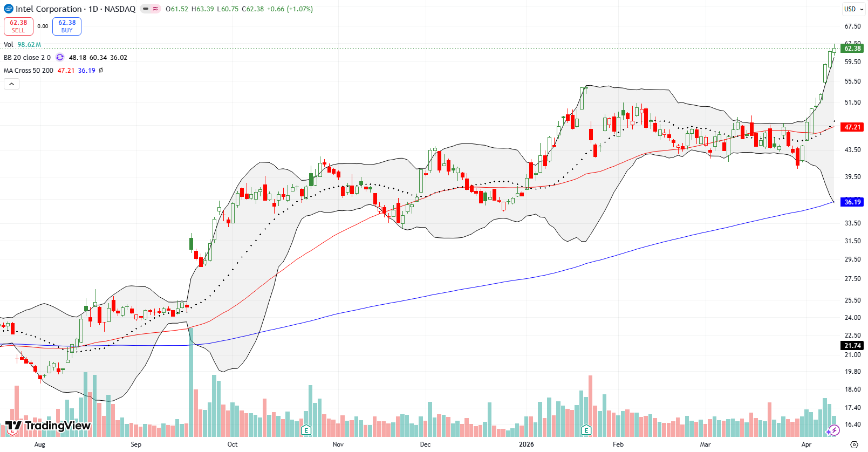This screenshot has height=452, width=868.
Task: Open the earnings marker before February
Action: [x=586, y=430]
